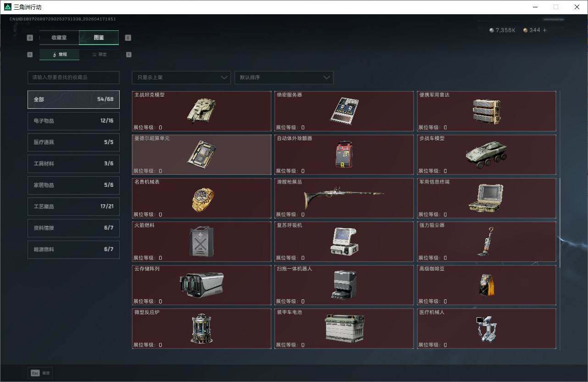Open the 收藏室 tab
Image resolution: width=588 pixels, height=382 pixels.
[x=59, y=38]
